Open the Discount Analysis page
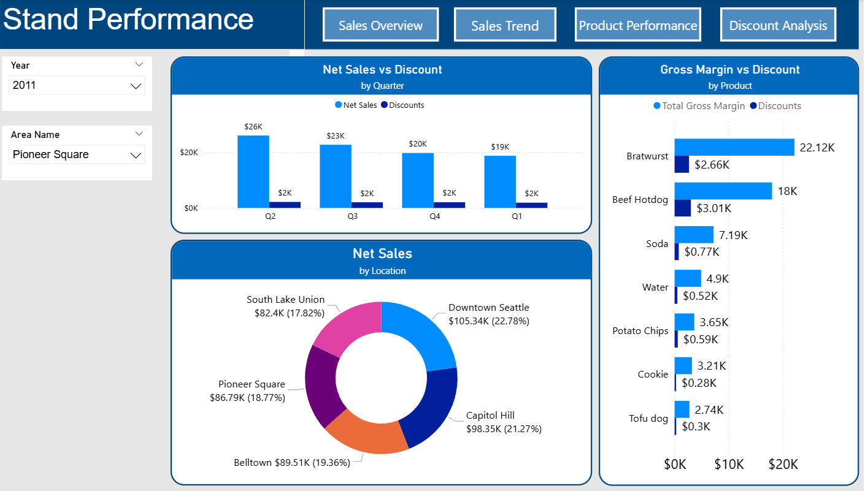 (x=777, y=25)
